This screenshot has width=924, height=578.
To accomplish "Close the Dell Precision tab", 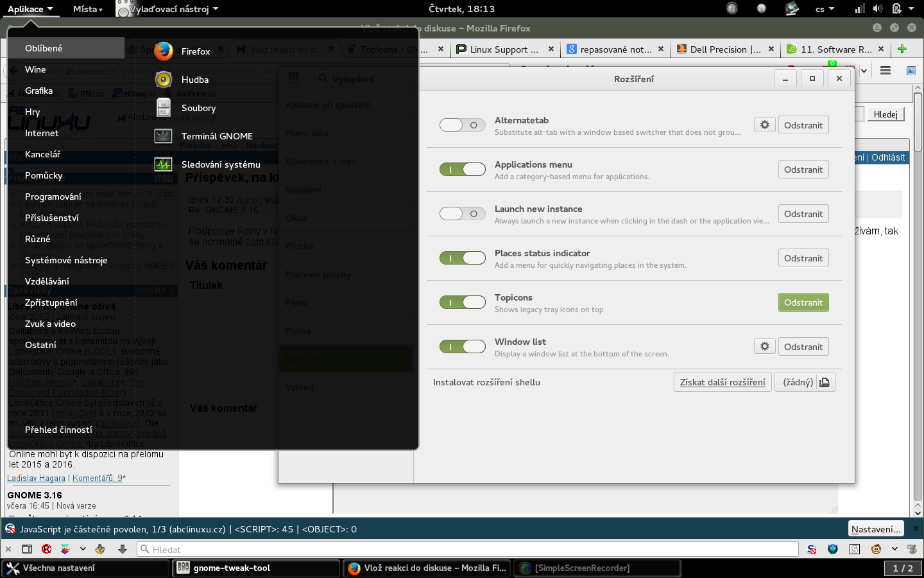I will coord(771,49).
